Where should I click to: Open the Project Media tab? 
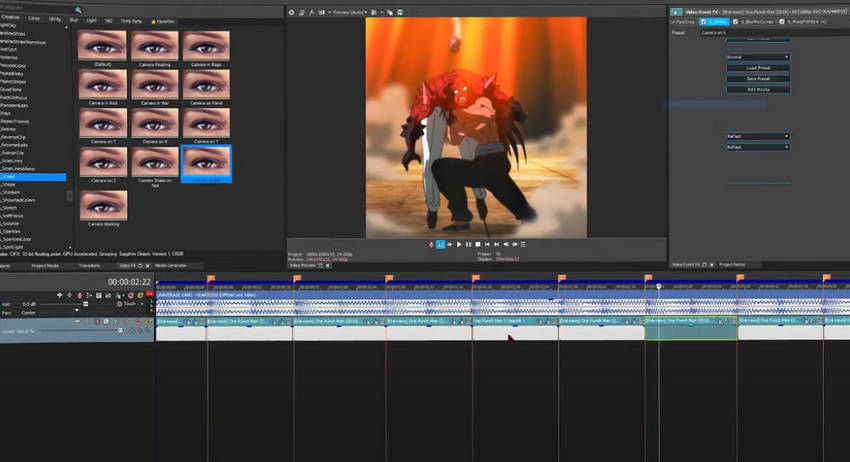[45, 266]
